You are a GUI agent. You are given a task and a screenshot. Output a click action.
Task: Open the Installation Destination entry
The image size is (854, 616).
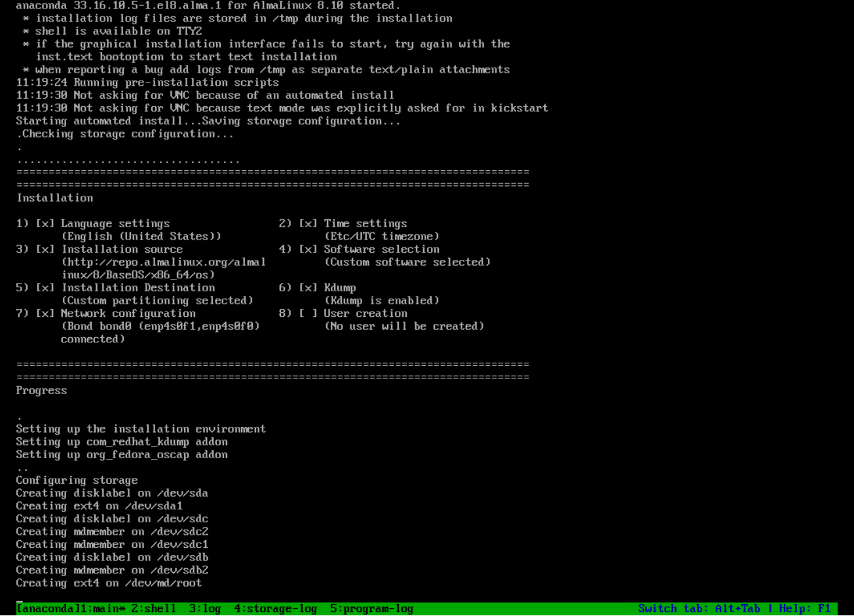pos(138,287)
